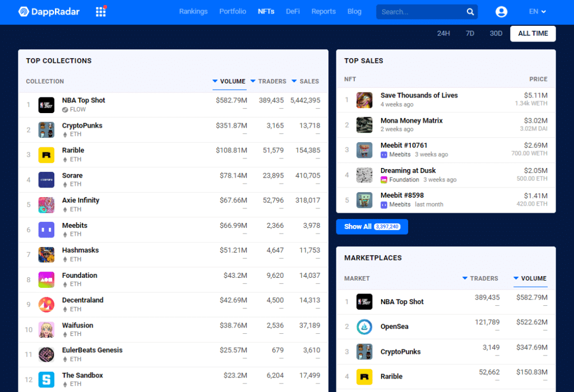Click the $582.79M NBA Top Shot collection volume
Viewport: 574px width, 392px height.
point(232,100)
